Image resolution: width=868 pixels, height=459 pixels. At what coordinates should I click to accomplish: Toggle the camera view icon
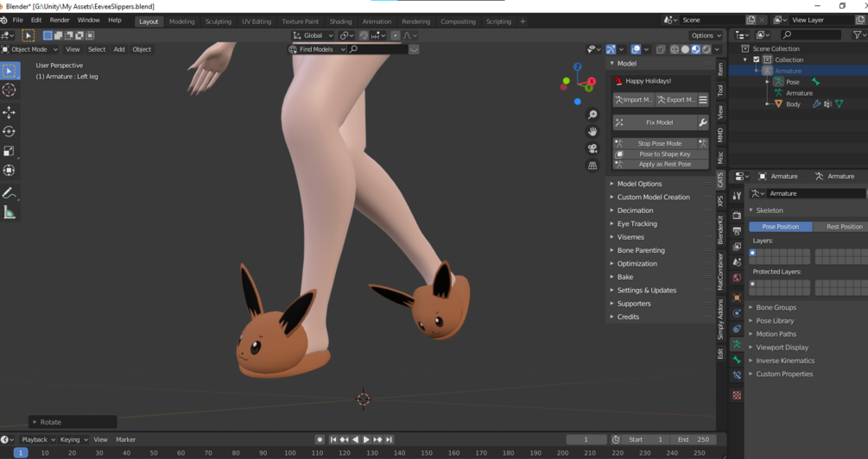[x=592, y=148]
